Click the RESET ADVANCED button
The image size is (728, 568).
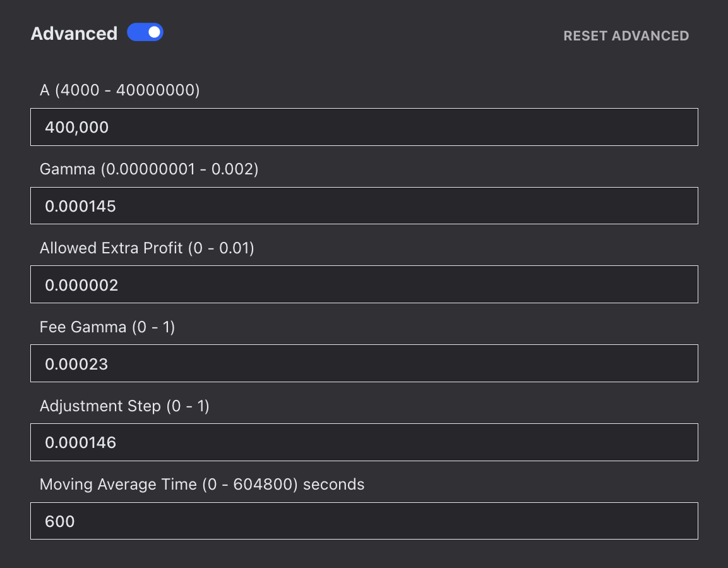tap(626, 36)
